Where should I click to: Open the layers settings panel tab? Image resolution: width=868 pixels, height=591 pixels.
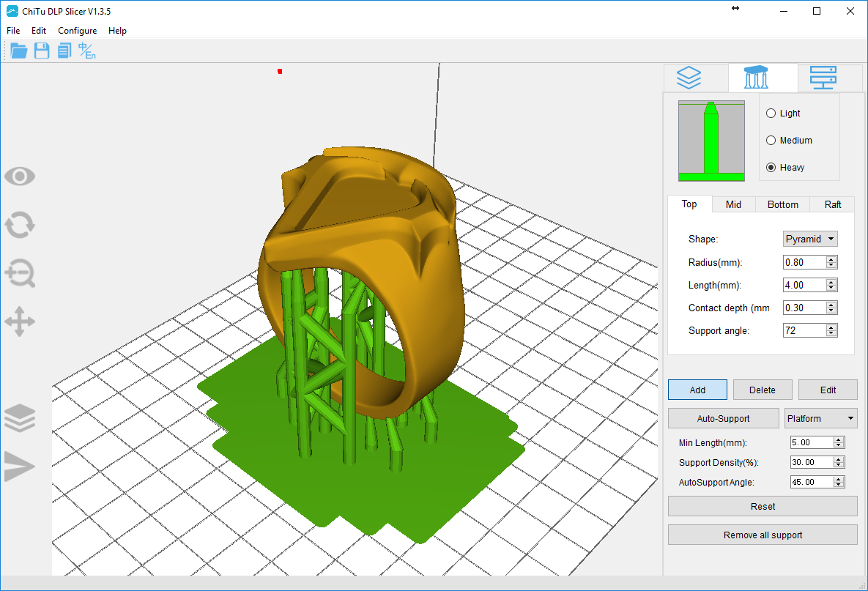[x=689, y=78]
